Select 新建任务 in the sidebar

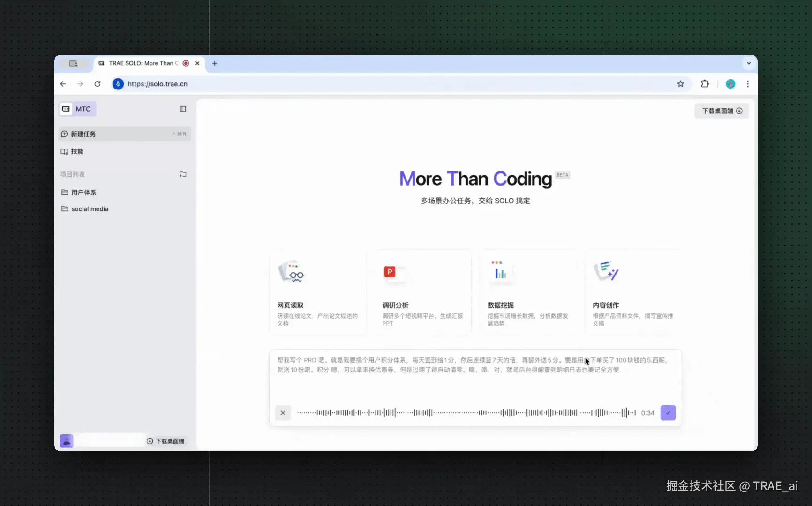coord(125,134)
